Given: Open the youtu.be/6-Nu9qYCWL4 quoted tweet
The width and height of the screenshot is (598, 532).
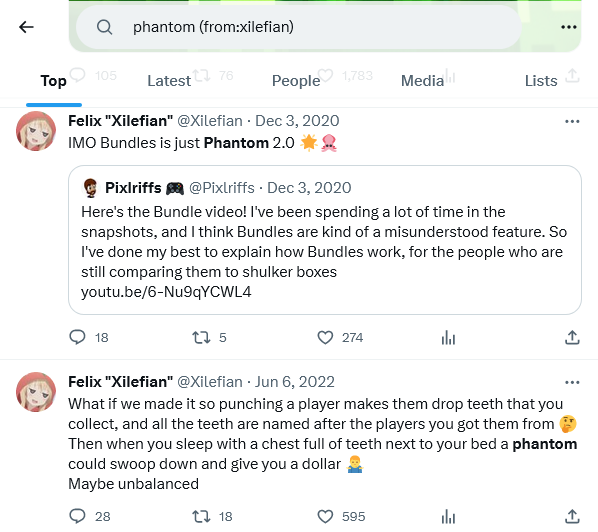Looking at the screenshot, I should pyautogui.click(x=325, y=240).
